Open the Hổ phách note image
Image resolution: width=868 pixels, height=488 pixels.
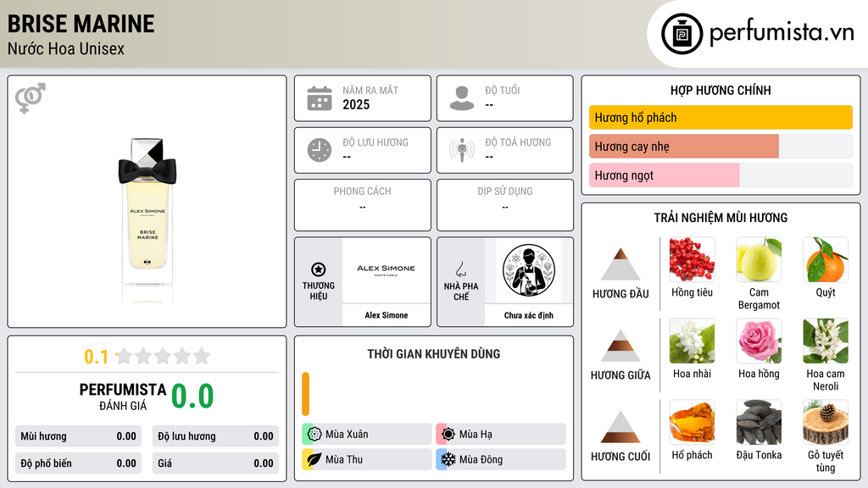(692, 422)
